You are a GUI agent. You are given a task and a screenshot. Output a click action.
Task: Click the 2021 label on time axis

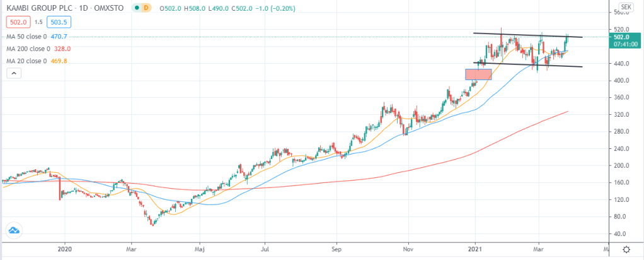tap(474, 250)
